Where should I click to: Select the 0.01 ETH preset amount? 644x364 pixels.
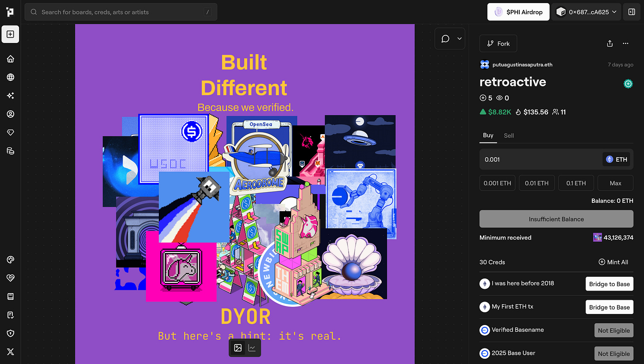click(537, 183)
